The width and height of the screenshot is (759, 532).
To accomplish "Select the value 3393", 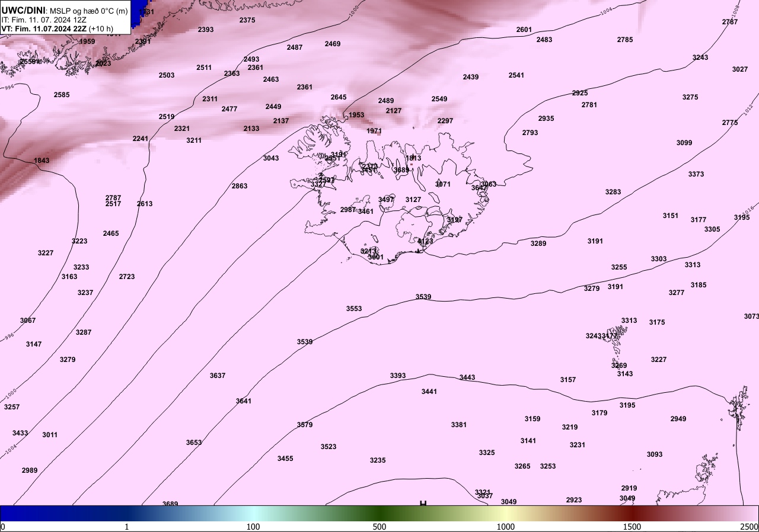I will 398,376.
